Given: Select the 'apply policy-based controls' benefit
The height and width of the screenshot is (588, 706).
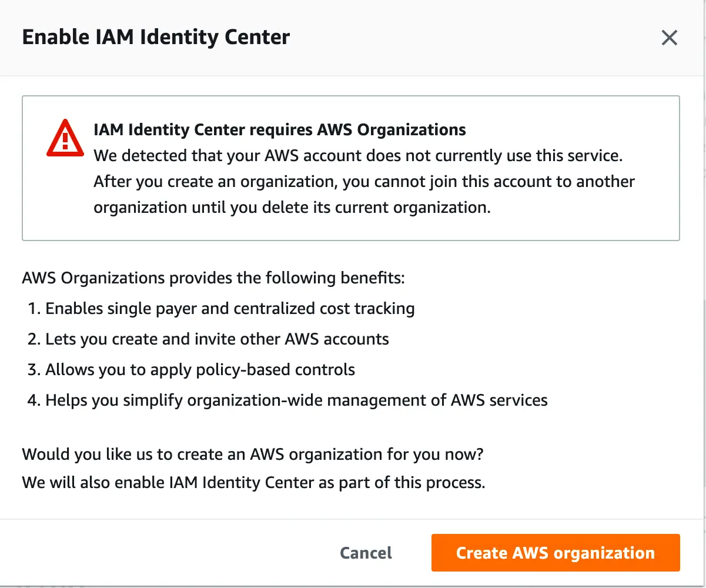Looking at the screenshot, I should [x=200, y=370].
